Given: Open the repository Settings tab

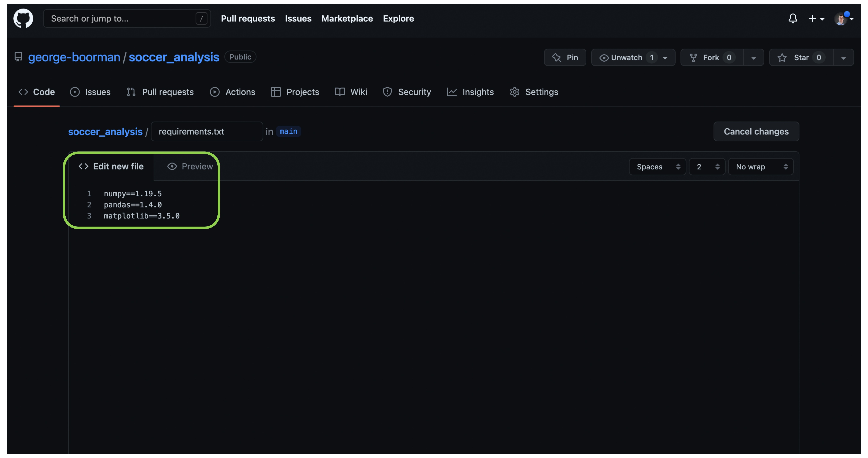Looking at the screenshot, I should [x=534, y=92].
